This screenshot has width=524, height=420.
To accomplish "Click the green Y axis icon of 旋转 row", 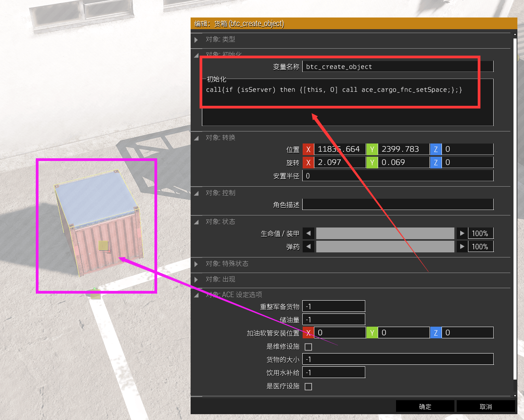I will pos(372,162).
